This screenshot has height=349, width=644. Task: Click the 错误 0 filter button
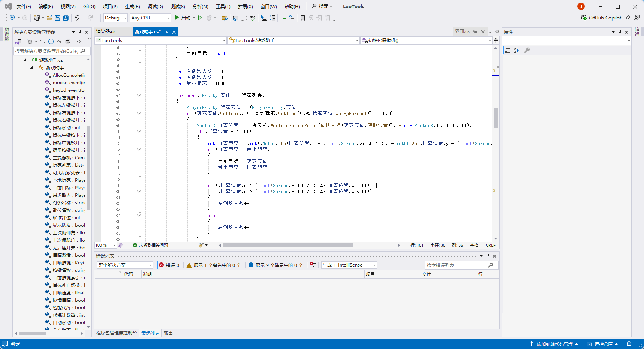[x=169, y=265]
